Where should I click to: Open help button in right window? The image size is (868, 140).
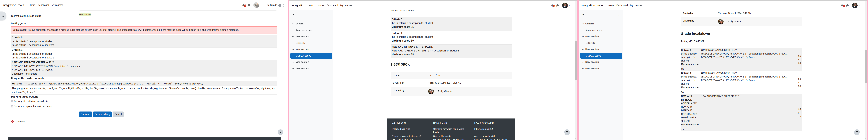tap(857, 132)
